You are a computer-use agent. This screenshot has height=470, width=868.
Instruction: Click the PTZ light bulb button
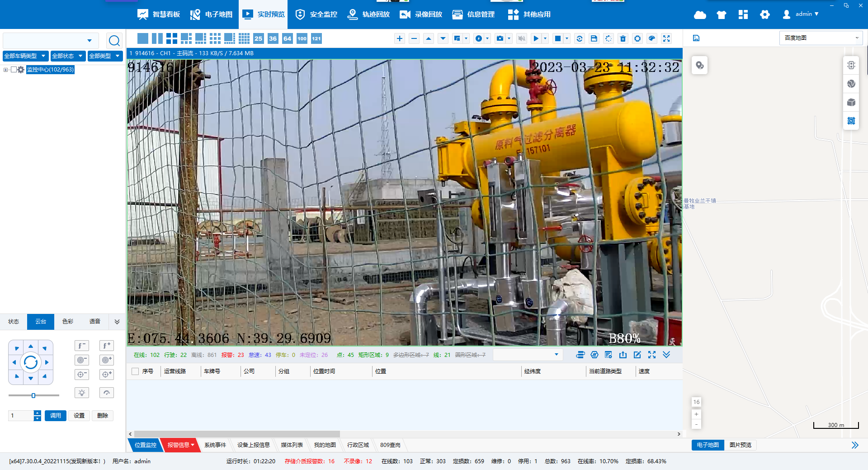[82, 393]
